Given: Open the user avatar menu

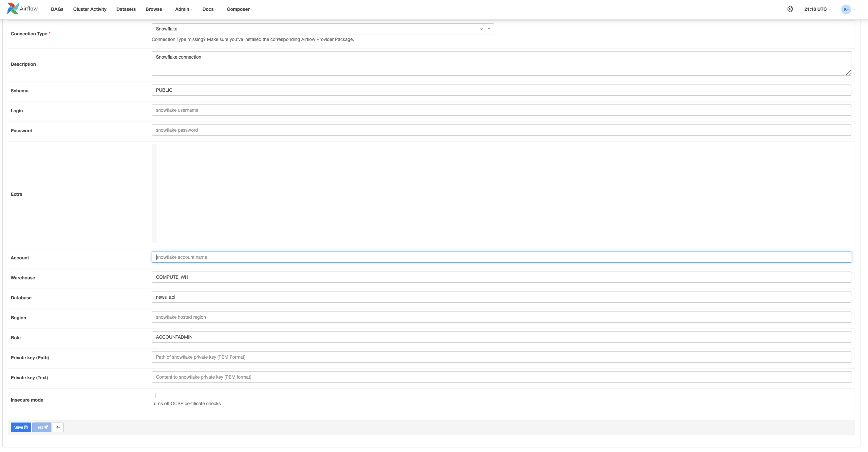Looking at the screenshot, I should pyautogui.click(x=846, y=9).
